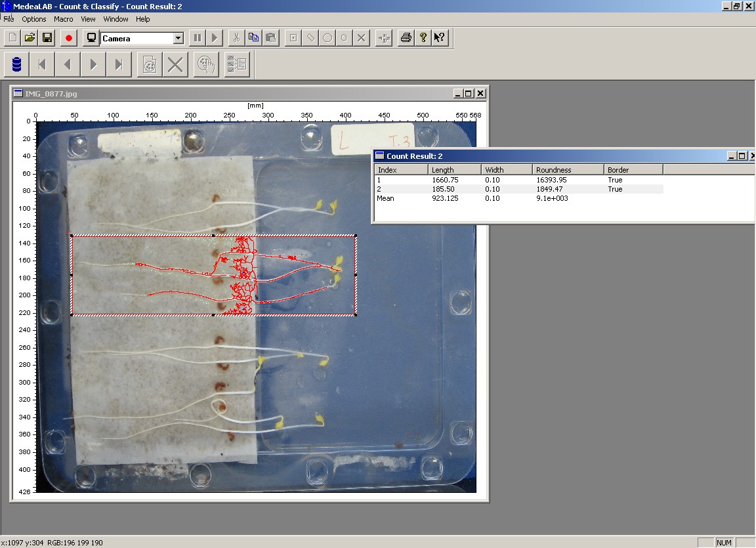Click the monitor display icon
Image resolution: width=756 pixels, height=548 pixels.
pyautogui.click(x=91, y=38)
